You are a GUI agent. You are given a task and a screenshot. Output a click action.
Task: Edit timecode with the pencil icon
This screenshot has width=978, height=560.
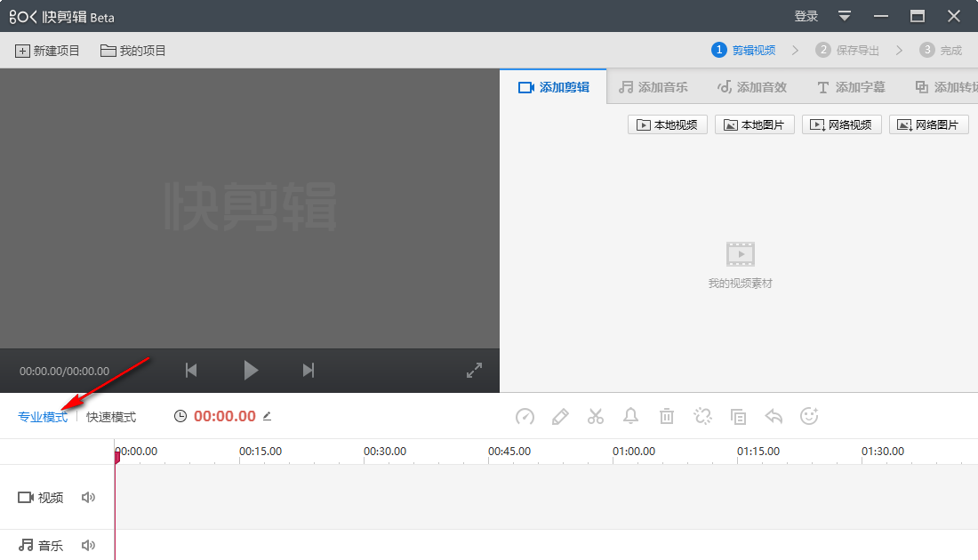(267, 416)
